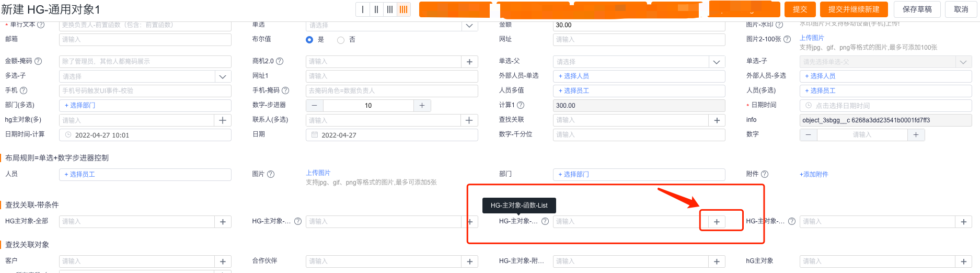Open 日期时间 picker field
This screenshot has width=980, height=273.
tap(885, 106)
